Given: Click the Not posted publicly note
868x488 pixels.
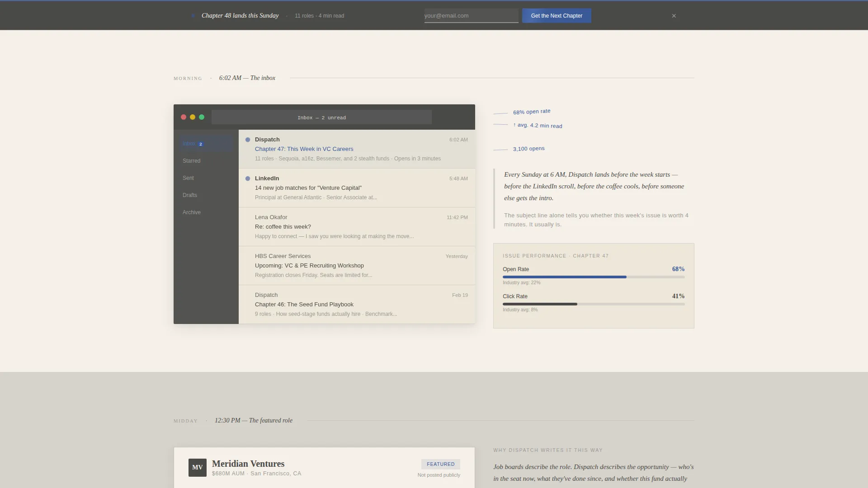Looking at the screenshot, I should [439, 475].
